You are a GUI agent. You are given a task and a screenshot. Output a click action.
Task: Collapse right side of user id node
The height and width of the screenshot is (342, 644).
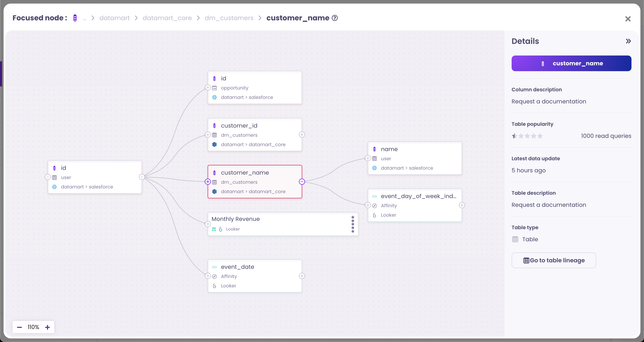pos(142,177)
